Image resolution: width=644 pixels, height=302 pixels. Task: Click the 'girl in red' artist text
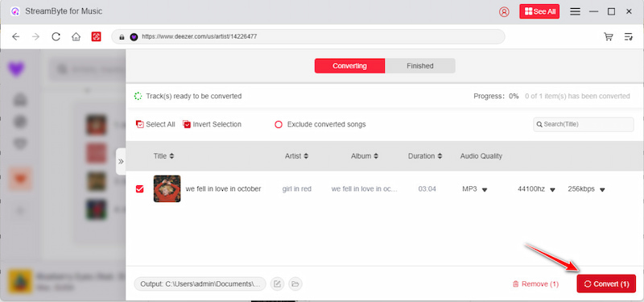click(x=297, y=189)
